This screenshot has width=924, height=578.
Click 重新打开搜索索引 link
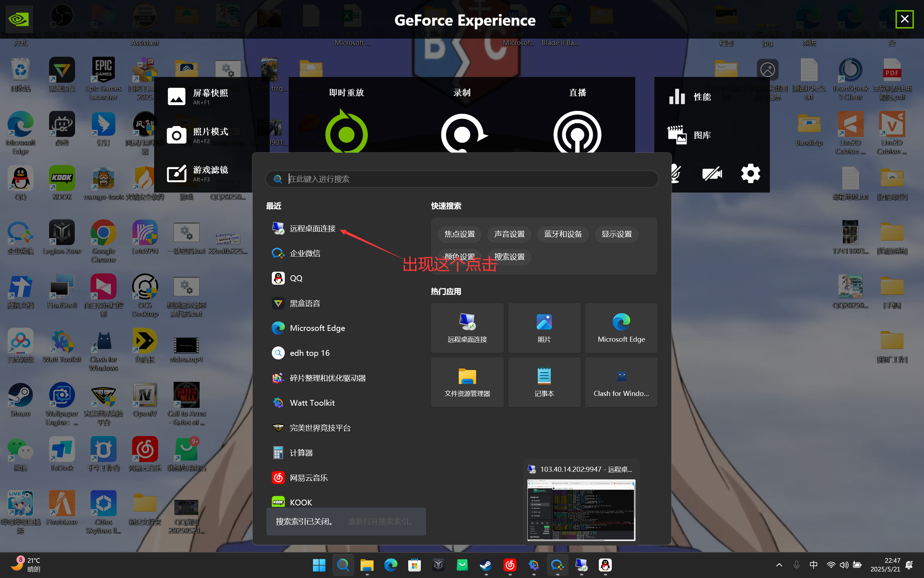[x=381, y=521]
